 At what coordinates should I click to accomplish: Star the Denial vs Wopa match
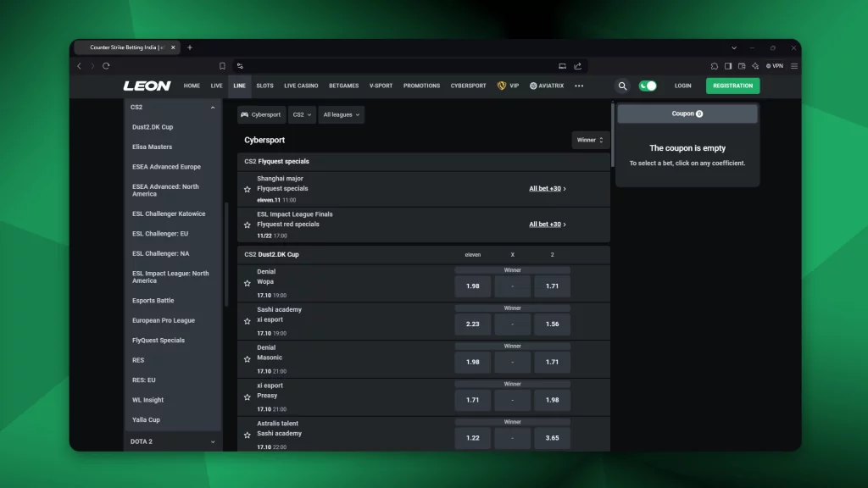pyautogui.click(x=248, y=283)
